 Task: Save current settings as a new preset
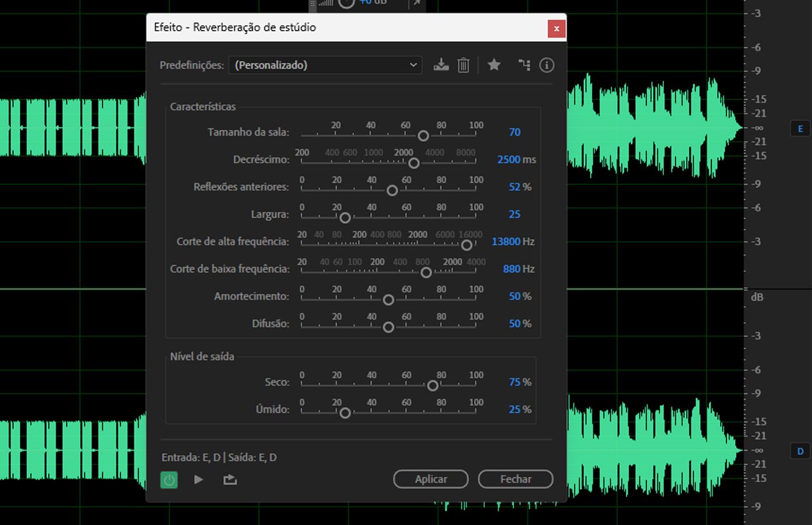pyautogui.click(x=441, y=64)
